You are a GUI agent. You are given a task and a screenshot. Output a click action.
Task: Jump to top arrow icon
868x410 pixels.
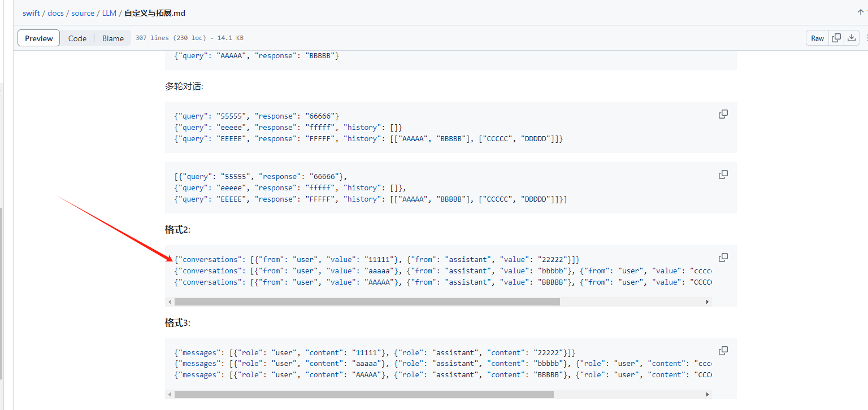pos(860,12)
